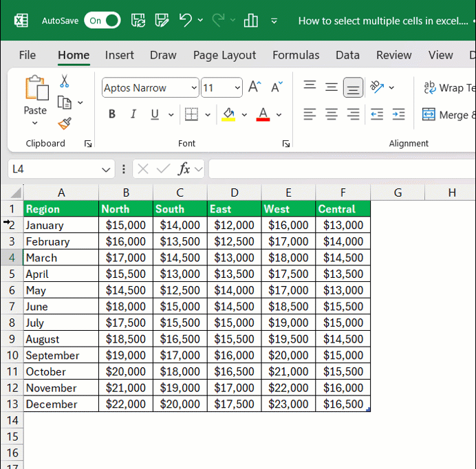Open the File tab
The image size is (476, 469).
pos(28,55)
